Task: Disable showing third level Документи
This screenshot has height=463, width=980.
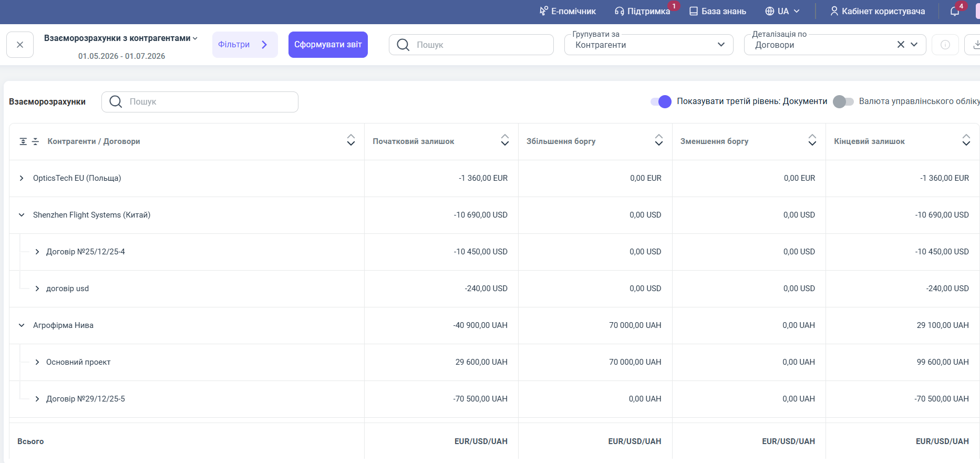Action: tap(661, 101)
